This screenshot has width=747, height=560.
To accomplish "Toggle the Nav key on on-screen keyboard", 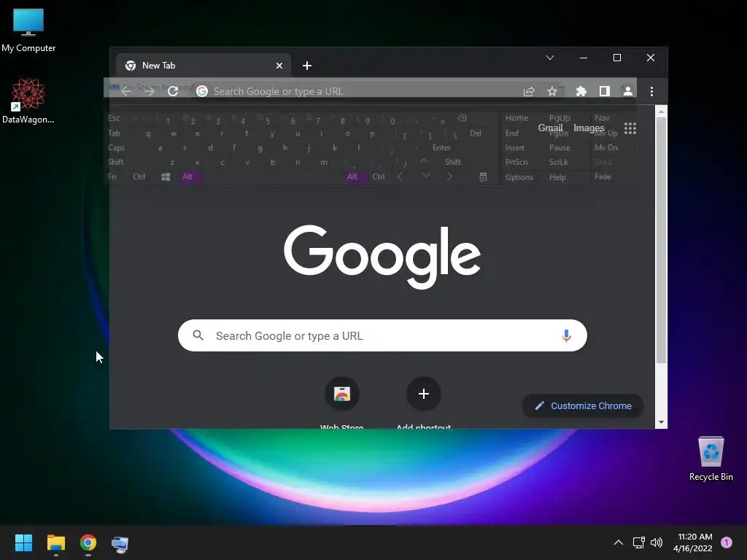I will pos(602,117).
